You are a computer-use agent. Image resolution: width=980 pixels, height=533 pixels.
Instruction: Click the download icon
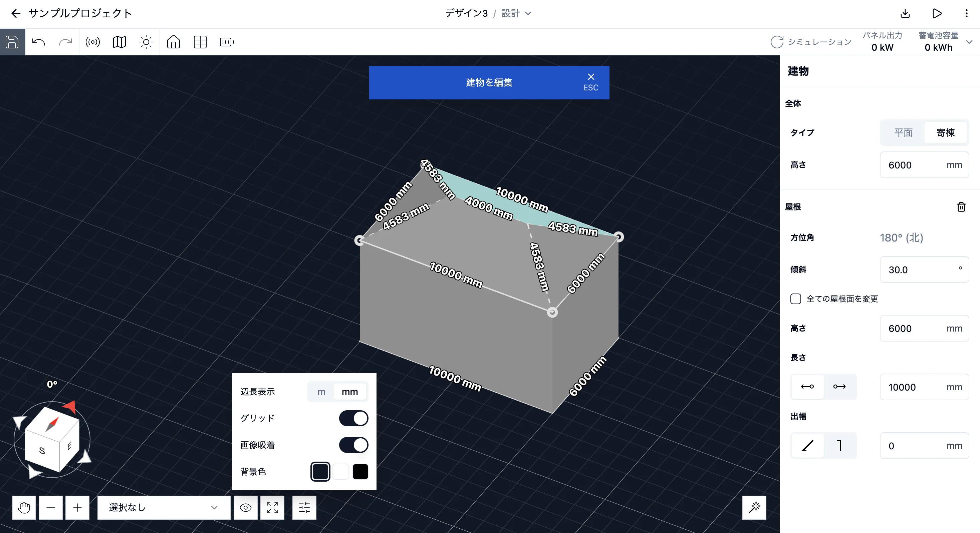click(x=905, y=14)
